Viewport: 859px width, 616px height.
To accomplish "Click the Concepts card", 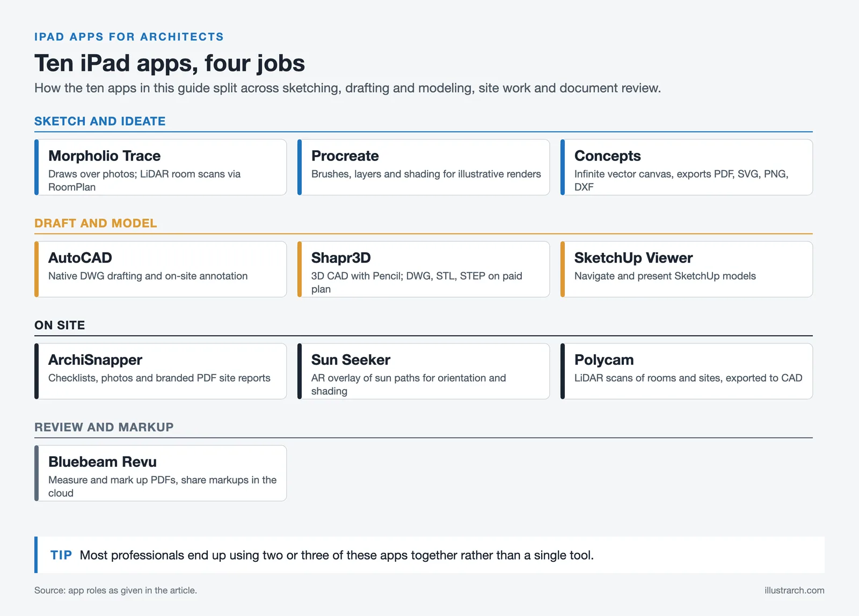I will 687,167.
